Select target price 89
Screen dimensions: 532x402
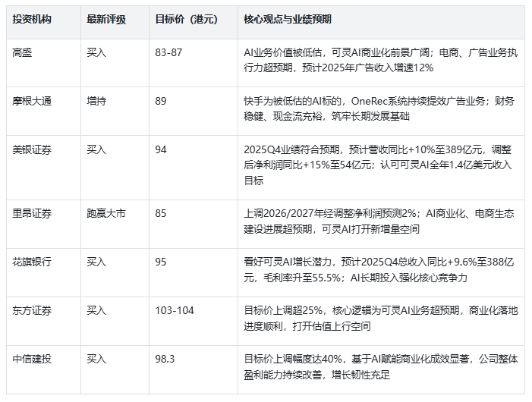(161, 101)
